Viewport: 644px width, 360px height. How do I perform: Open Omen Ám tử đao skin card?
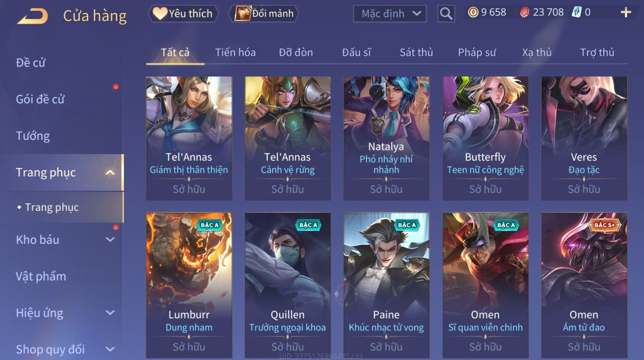584,285
